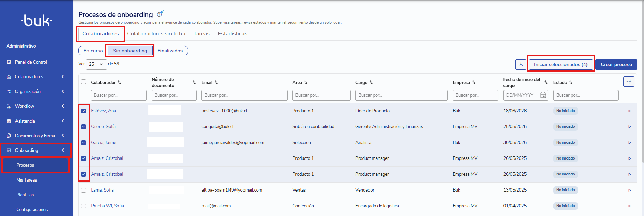The image size is (644, 216).
Task: Sort by Cargo column arrows
Action: click(371, 82)
